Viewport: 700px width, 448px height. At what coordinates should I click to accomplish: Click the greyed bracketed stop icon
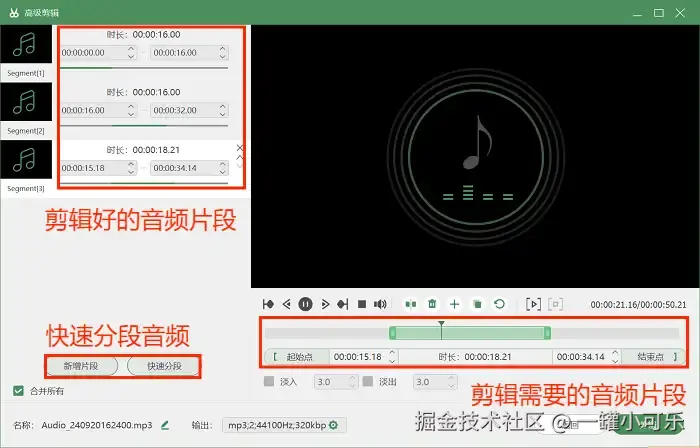point(555,304)
